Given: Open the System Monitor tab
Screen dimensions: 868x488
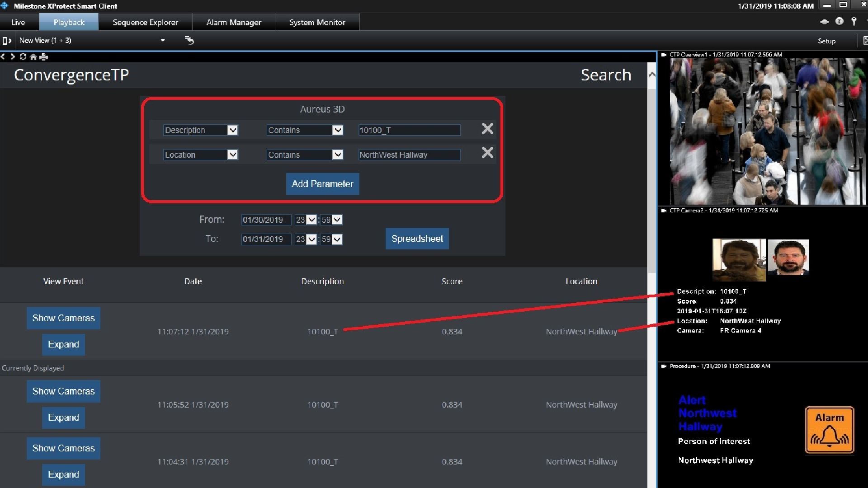Looking at the screenshot, I should [x=317, y=22].
